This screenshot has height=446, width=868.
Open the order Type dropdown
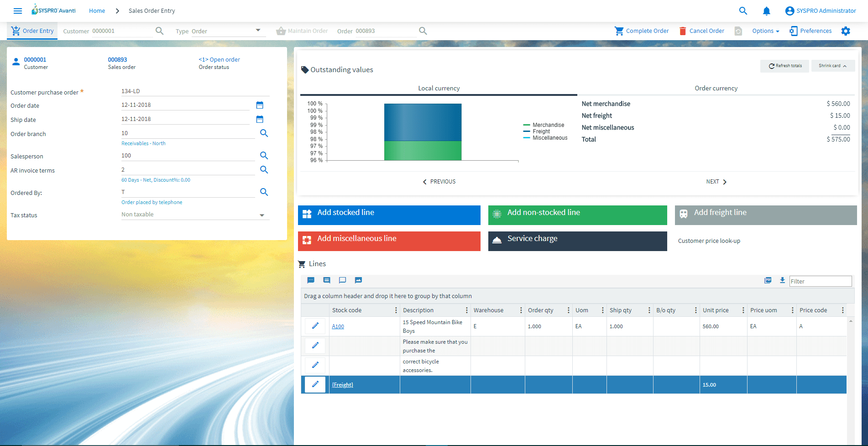[258, 31]
